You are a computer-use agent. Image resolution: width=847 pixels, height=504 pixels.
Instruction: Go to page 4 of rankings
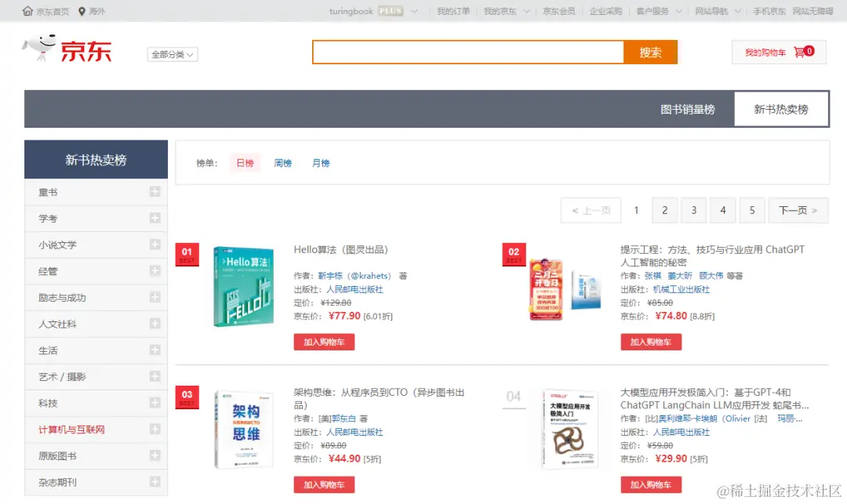tap(723, 210)
